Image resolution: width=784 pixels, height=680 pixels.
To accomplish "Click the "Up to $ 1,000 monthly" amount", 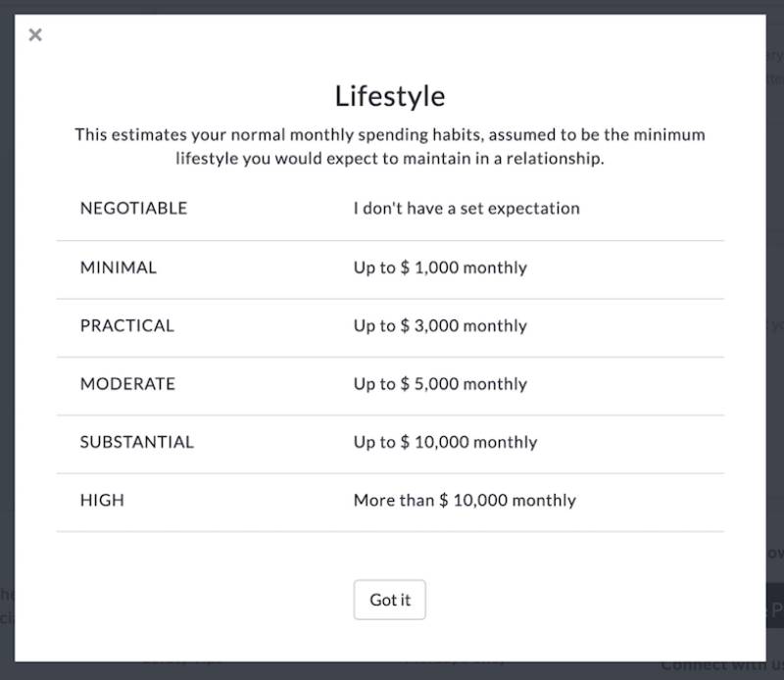I will click(440, 267).
